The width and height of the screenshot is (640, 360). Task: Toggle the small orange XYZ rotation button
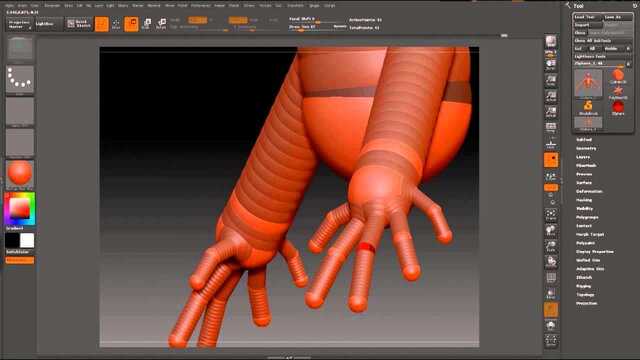point(551,188)
